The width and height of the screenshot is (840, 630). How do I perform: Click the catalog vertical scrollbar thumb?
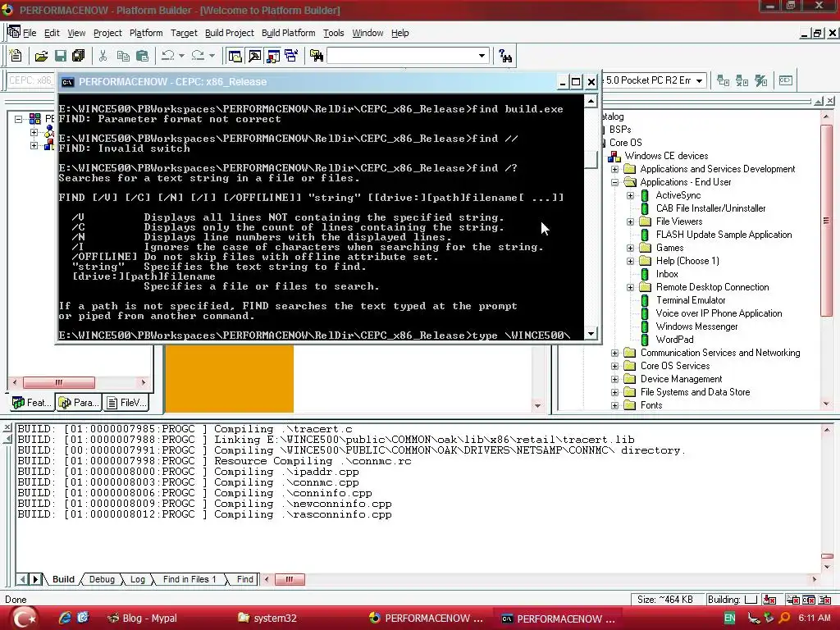[x=826, y=221]
